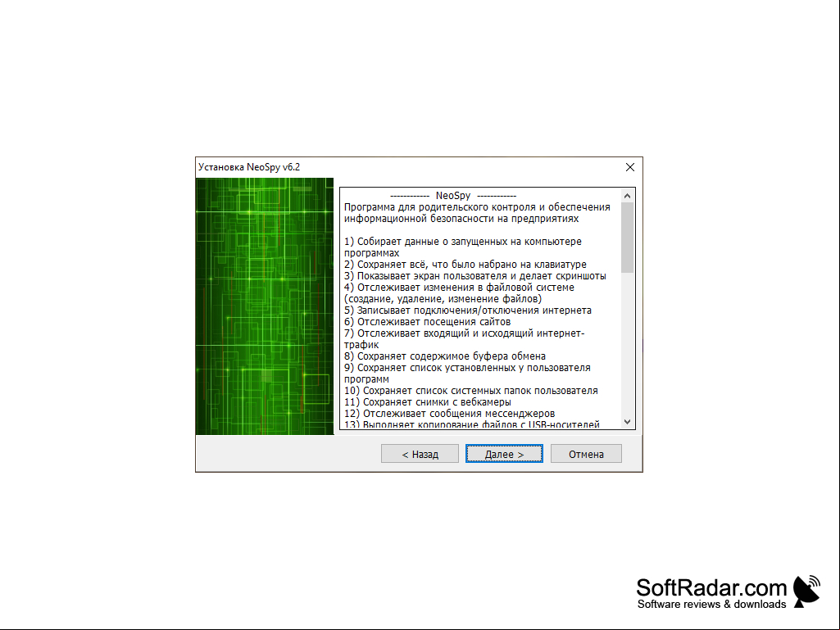840x630 pixels.
Task: Click line '4) Отслеживает изменения в файловой системе'
Action: (459, 287)
